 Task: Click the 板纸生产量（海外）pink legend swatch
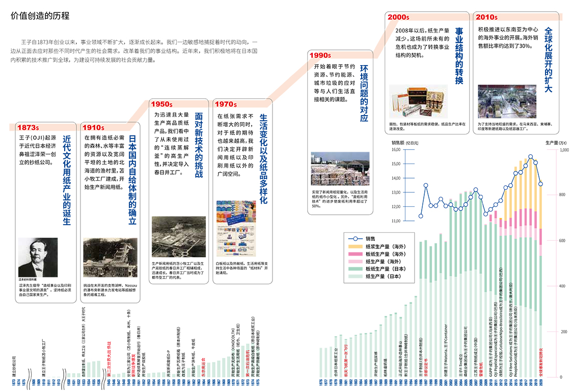[x=356, y=254]
